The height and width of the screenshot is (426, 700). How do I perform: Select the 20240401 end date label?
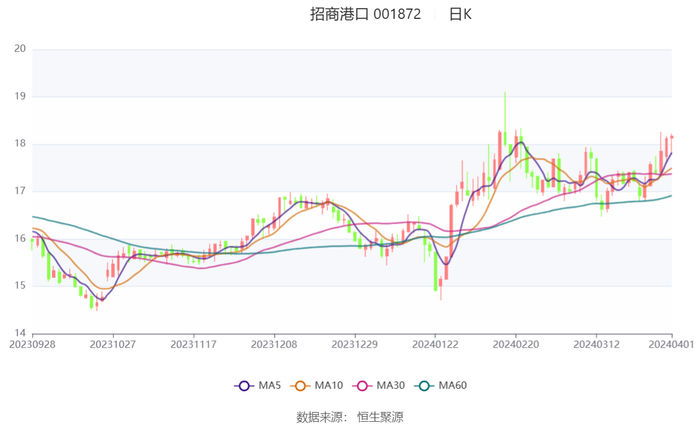(x=672, y=345)
